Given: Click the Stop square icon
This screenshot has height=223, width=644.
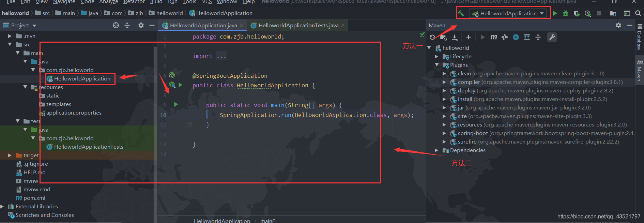Looking at the screenshot, I should pyautogui.click(x=599, y=13).
